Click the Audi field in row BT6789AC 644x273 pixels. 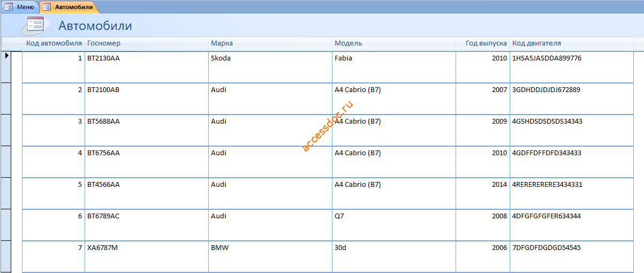[270, 225]
